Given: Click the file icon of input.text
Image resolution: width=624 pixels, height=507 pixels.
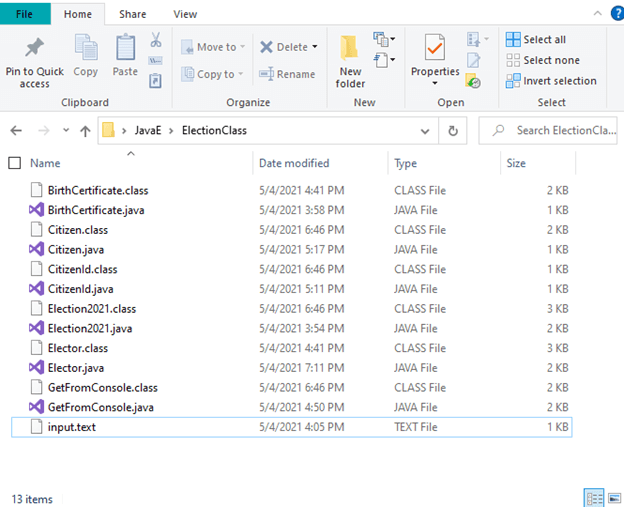Looking at the screenshot, I should (x=37, y=427).
